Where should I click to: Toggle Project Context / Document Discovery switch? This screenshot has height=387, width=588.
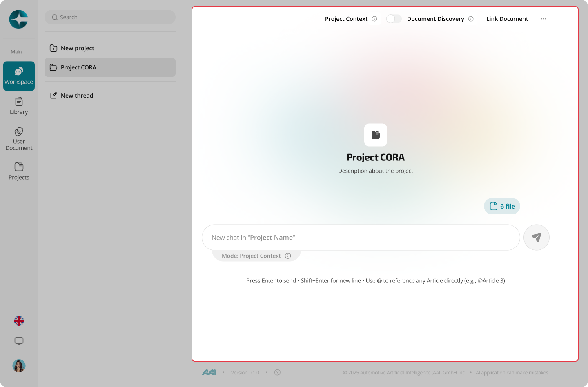tap(394, 19)
